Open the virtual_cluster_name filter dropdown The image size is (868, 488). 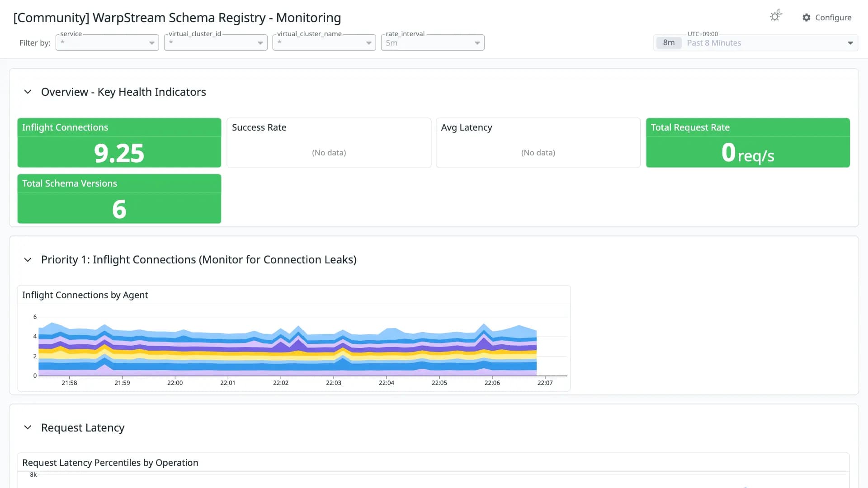(x=324, y=42)
